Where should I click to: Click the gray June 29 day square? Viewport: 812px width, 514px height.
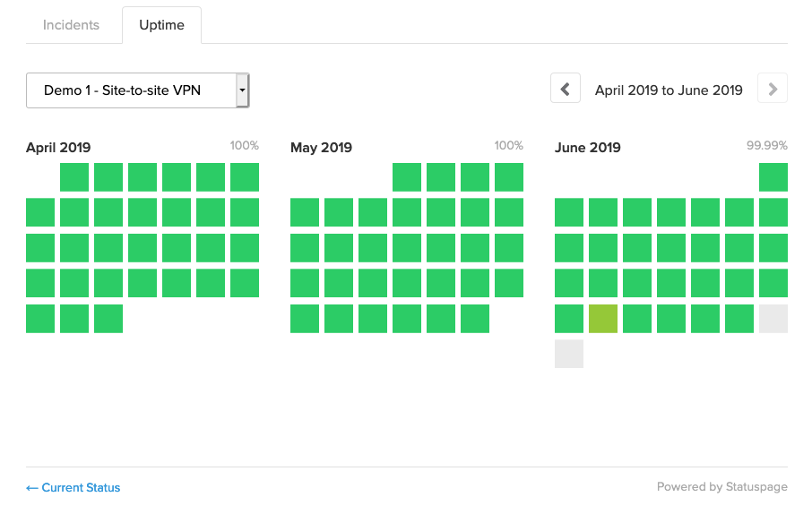773,319
